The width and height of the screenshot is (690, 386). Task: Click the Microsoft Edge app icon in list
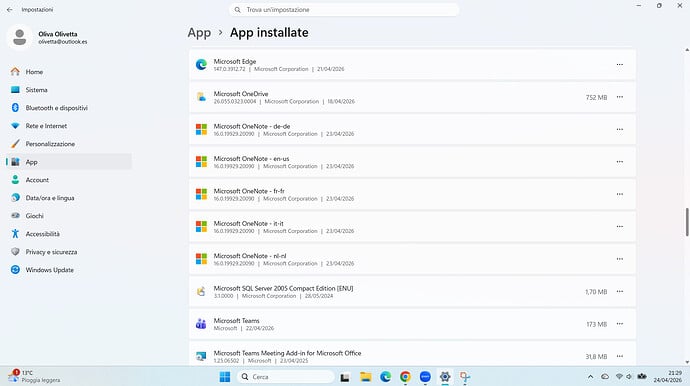pos(201,65)
